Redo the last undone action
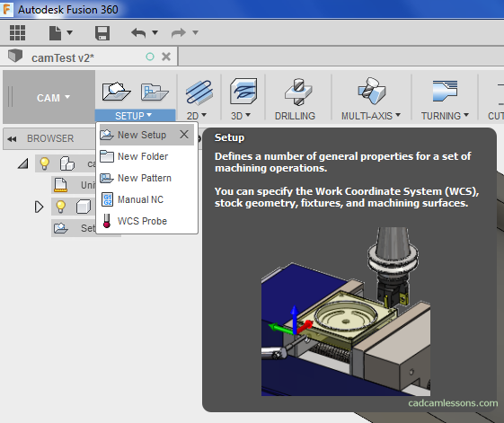Viewport: 504px width, 423px height. click(x=179, y=33)
